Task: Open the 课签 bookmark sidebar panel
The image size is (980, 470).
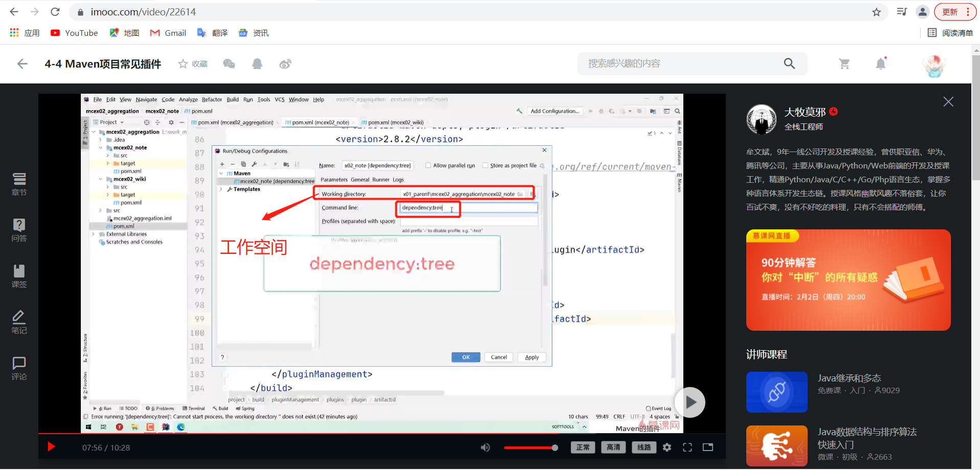Action: click(x=19, y=276)
